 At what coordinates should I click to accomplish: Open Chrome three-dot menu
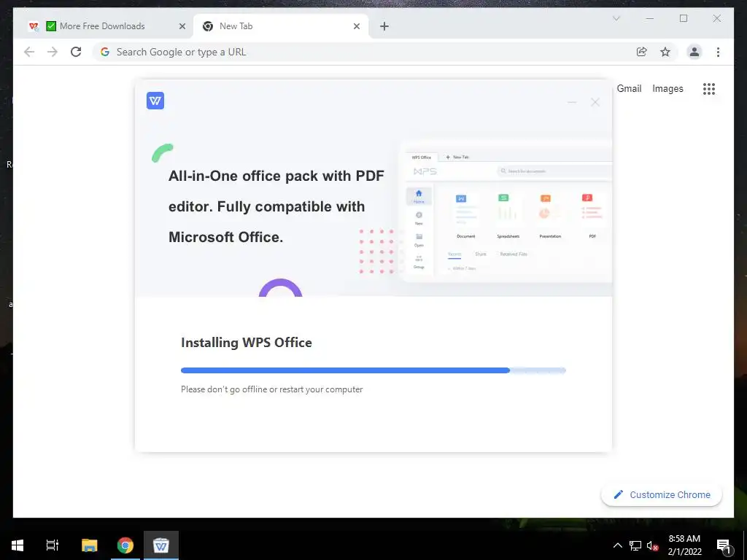pyautogui.click(x=718, y=52)
